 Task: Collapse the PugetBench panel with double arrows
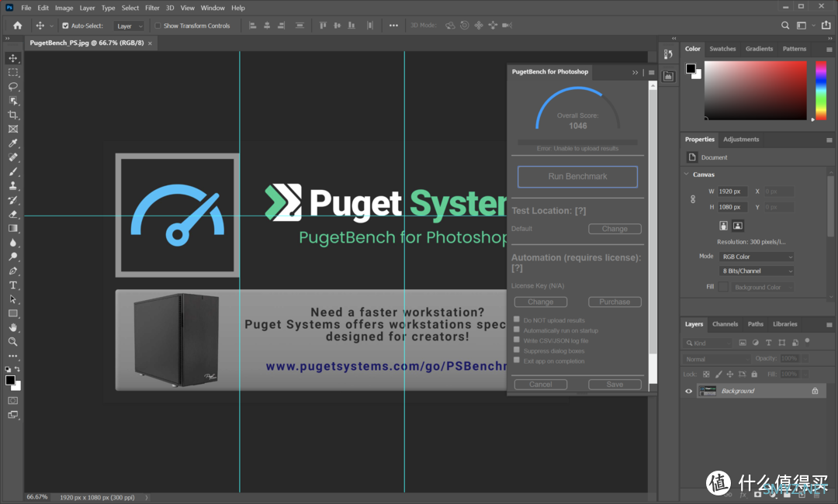[x=635, y=73]
